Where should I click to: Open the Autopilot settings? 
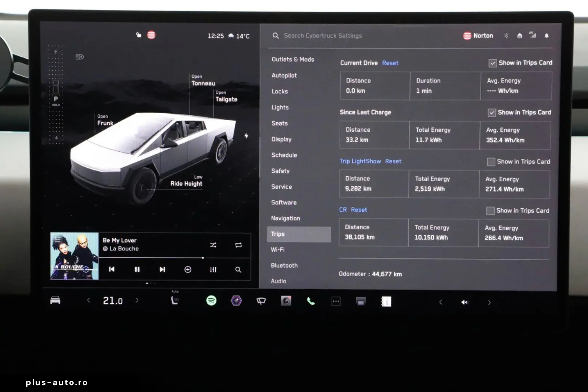pos(284,75)
